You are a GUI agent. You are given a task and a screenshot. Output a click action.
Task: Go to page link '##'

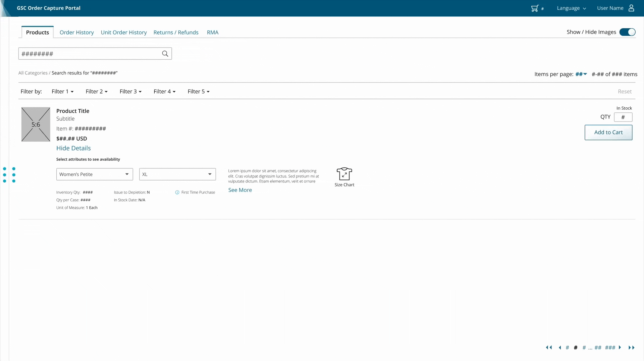pyautogui.click(x=598, y=348)
